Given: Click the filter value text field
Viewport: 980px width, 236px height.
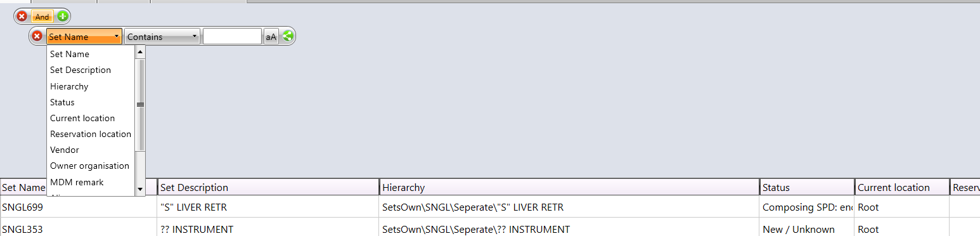Looking at the screenshot, I should (232, 37).
